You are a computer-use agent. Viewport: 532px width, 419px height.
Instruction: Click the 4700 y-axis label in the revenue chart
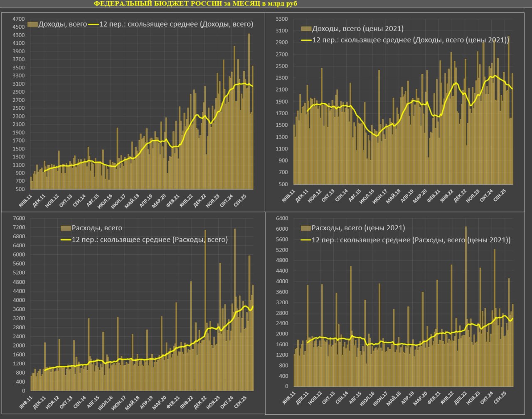click(19, 19)
